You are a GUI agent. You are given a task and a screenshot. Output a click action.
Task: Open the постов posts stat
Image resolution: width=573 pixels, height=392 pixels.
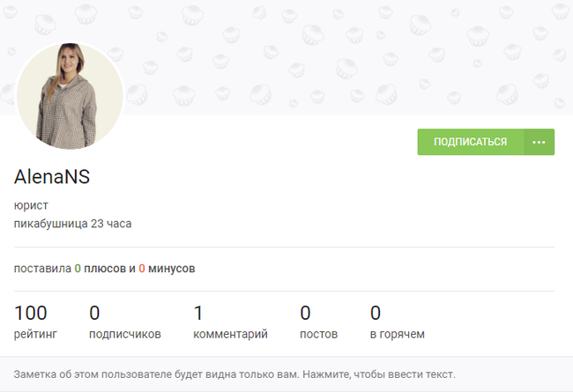[x=317, y=334]
